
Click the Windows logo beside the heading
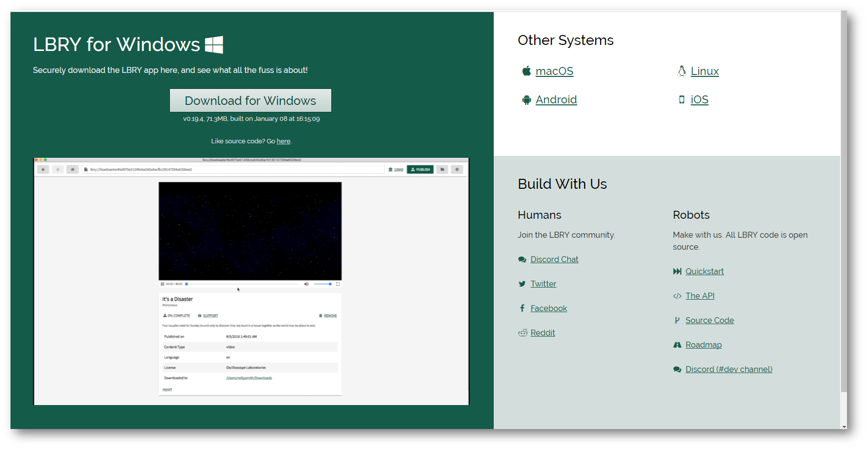[214, 44]
